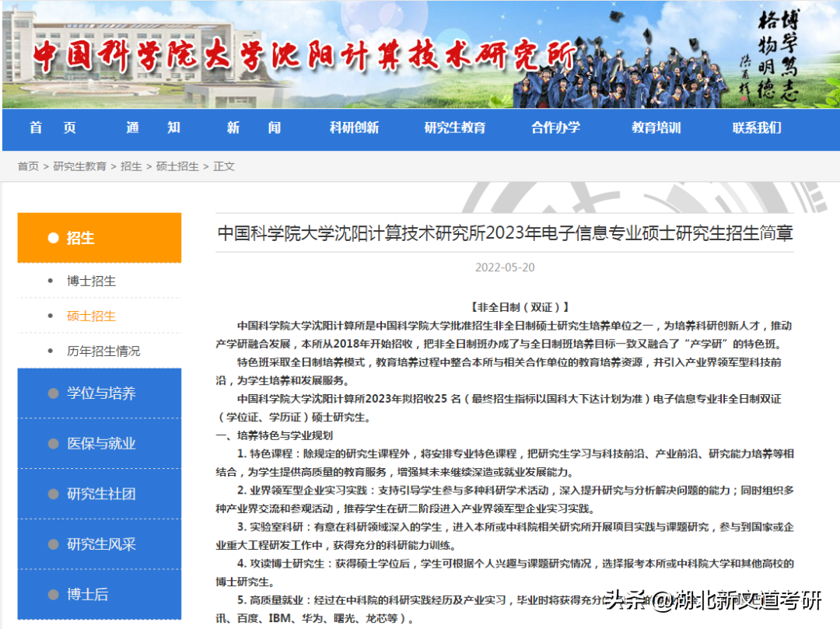Open 博士招生 from the sidebar
The image size is (840, 629).
(92, 281)
